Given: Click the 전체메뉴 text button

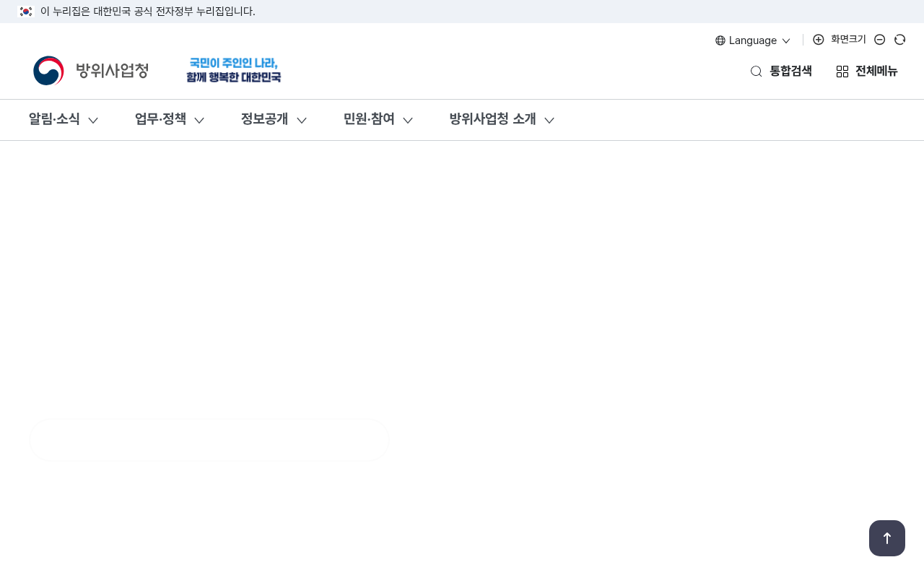Looking at the screenshot, I should tap(876, 71).
